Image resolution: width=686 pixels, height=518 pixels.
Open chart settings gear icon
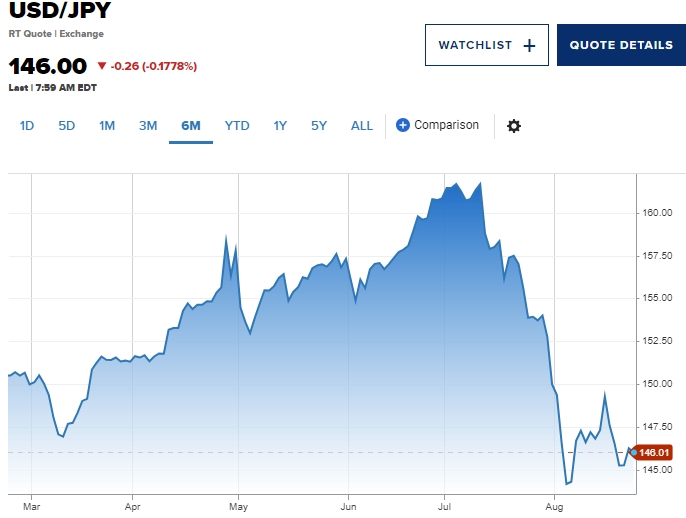(x=514, y=126)
